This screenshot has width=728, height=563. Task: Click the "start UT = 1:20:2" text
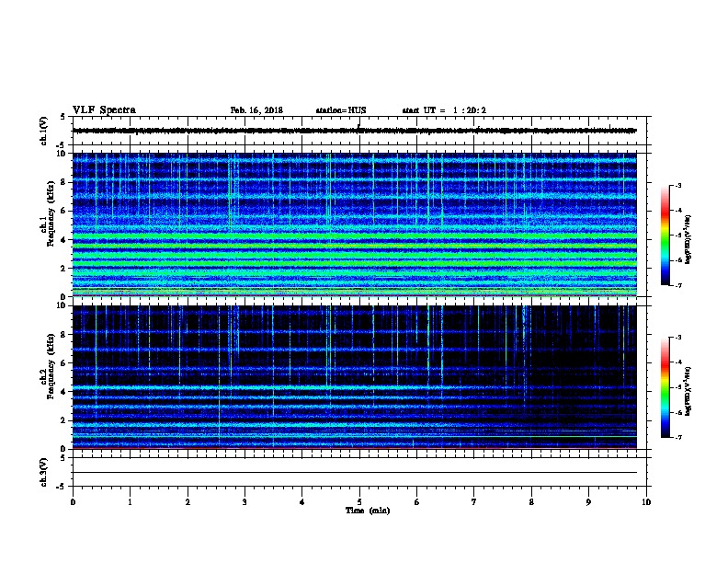tap(444, 110)
